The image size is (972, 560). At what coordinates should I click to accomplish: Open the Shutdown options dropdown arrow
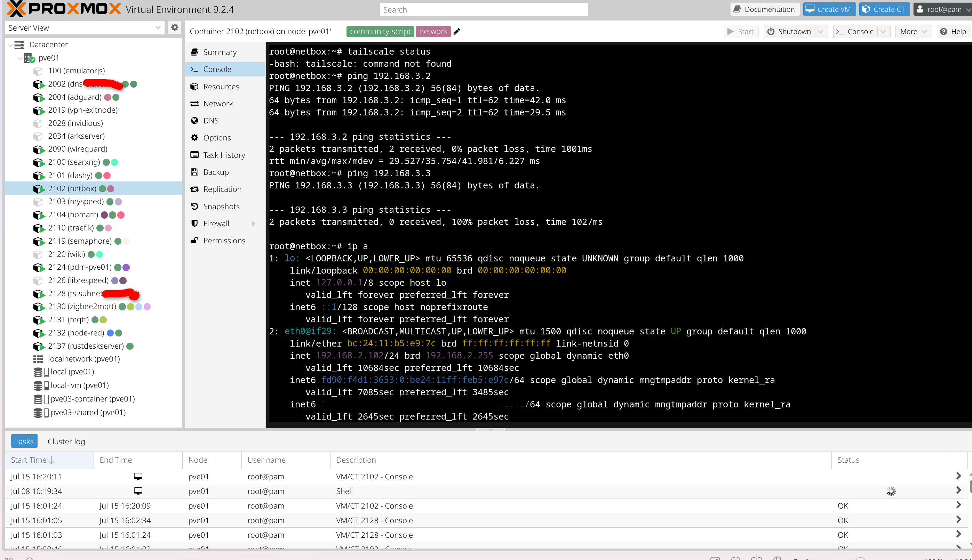820,32
